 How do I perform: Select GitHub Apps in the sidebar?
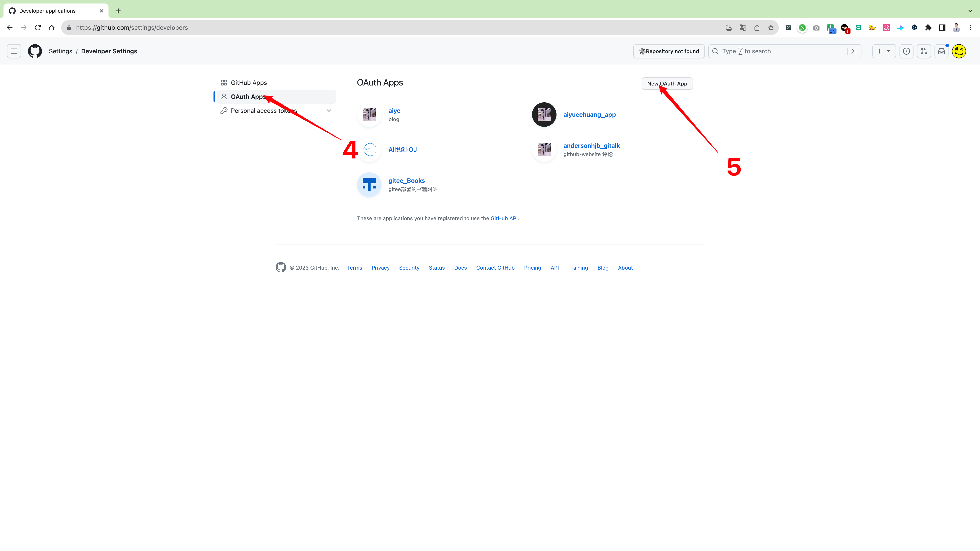(276, 82)
